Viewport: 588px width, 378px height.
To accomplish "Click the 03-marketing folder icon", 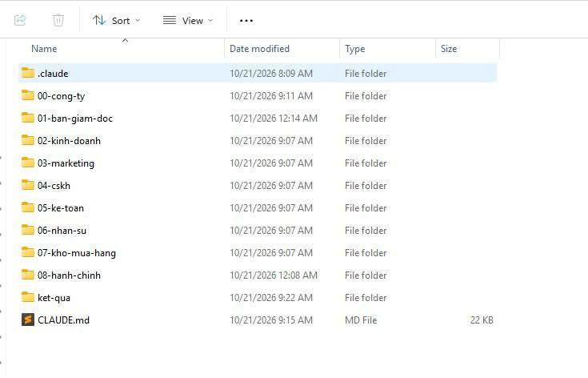I will pyautogui.click(x=28, y=163).
